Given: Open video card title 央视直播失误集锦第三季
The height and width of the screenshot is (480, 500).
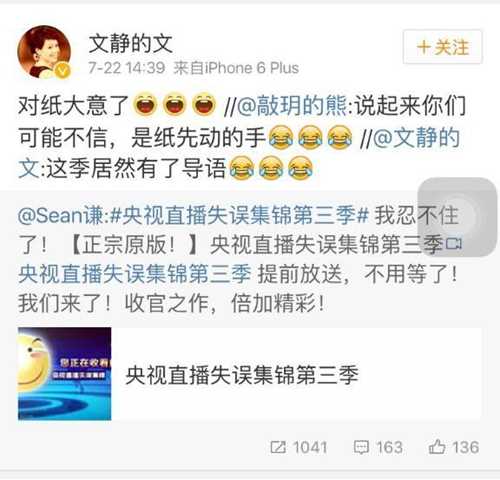Looking at the screenshot, I should tap(242, 375).
